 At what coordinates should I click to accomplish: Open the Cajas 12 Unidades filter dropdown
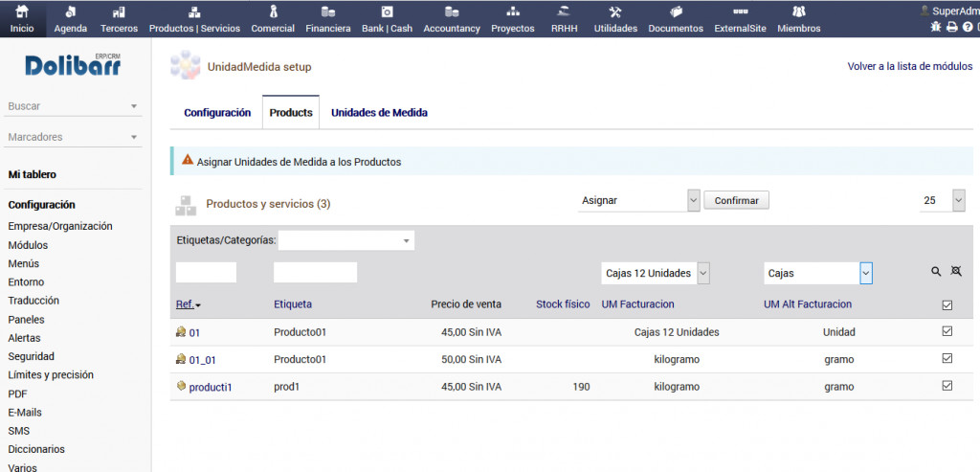(x=656, y=273)
